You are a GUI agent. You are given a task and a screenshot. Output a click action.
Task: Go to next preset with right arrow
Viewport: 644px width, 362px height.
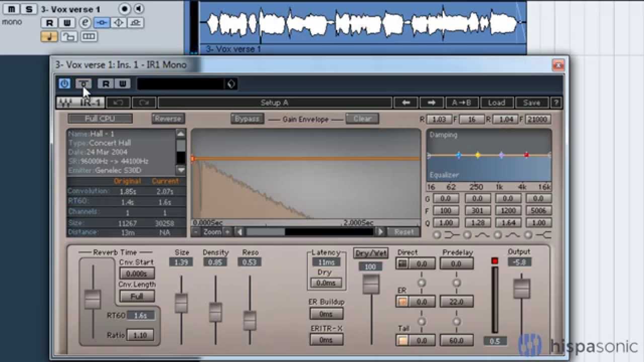pyautogui.click(x=431, y=103)
